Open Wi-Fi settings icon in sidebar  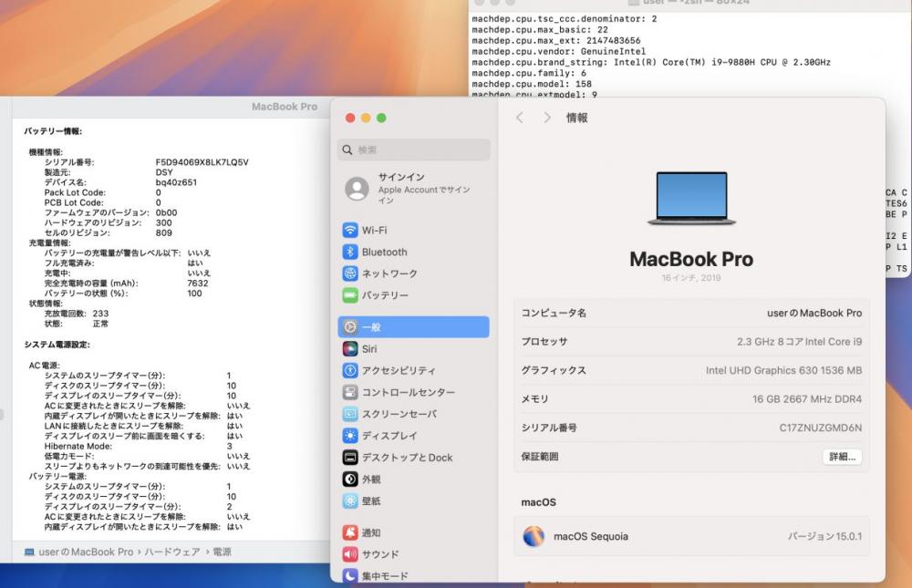pos(350,231)
